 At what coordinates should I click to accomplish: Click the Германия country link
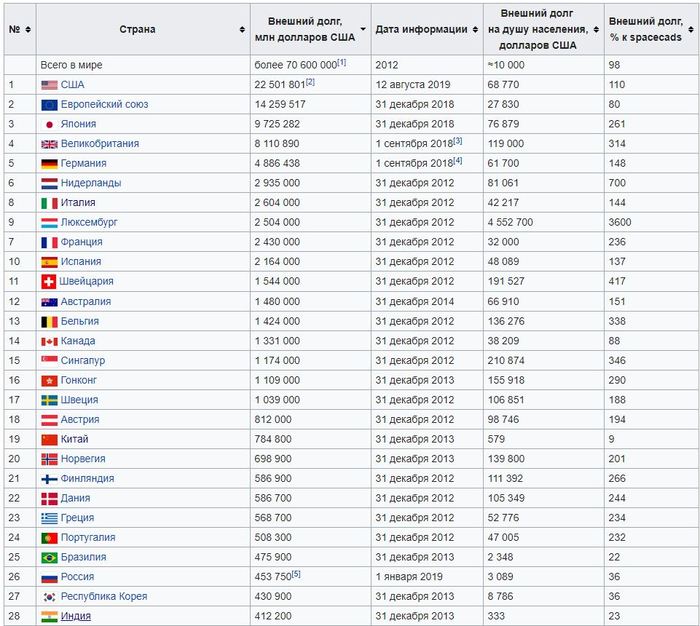(83, 163)
